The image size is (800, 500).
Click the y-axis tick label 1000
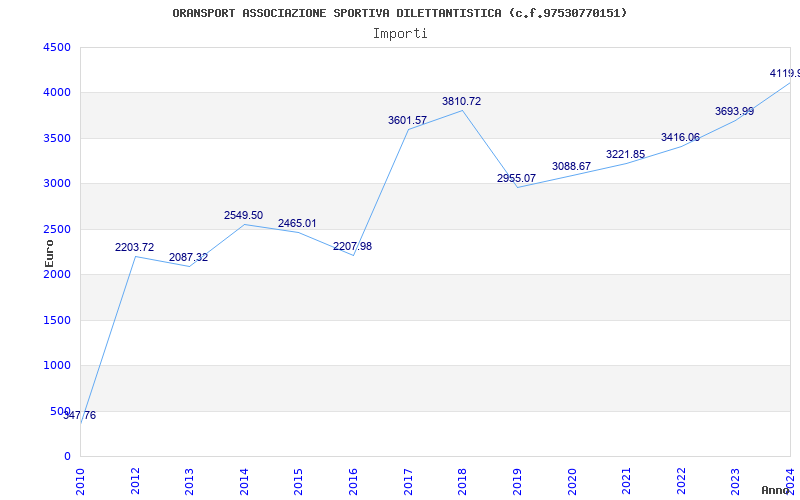pyautogui.click(x=57, y=366)
